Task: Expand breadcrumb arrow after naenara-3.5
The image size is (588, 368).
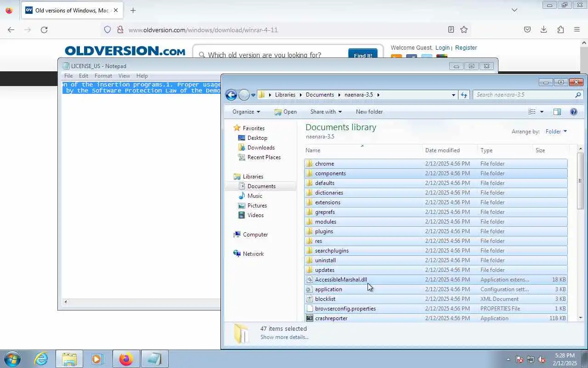Action: 379,95
